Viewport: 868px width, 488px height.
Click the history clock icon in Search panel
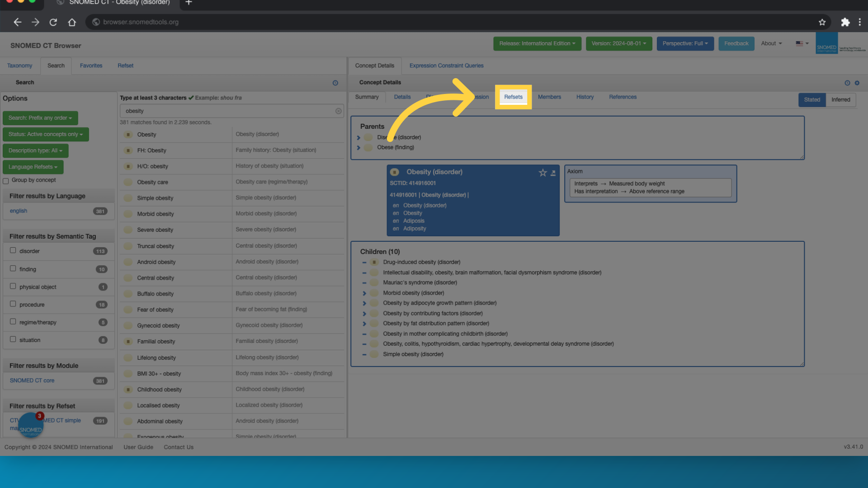[335, 83]
